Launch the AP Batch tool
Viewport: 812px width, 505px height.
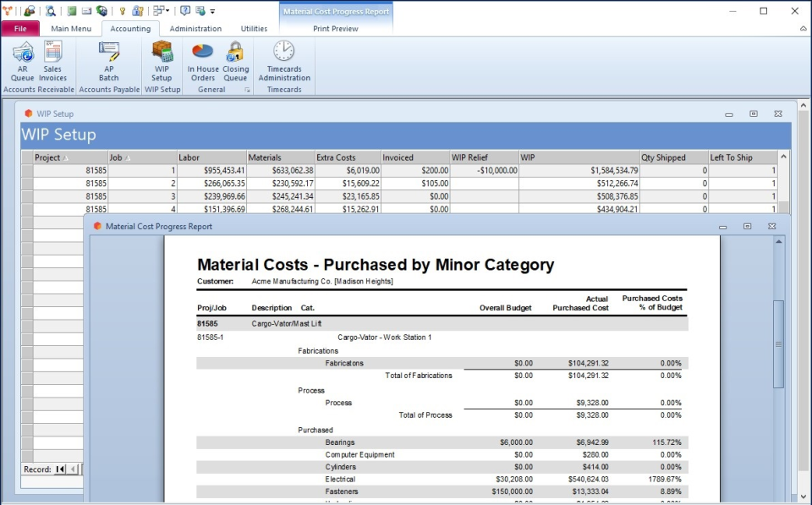109,61
